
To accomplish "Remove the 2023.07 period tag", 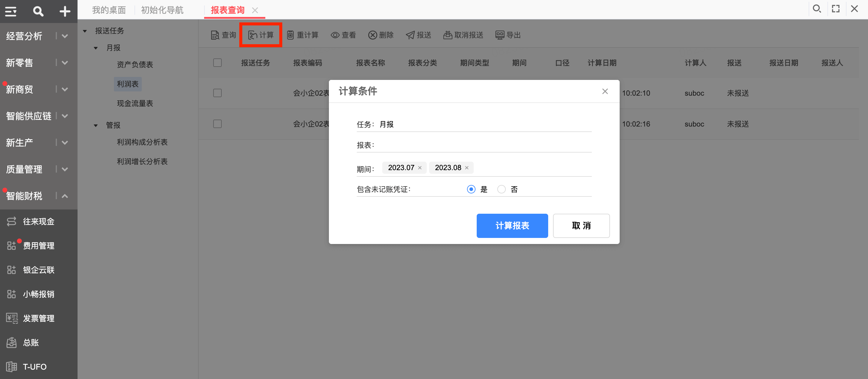I will pyautogui.click(x=420, y=168).
